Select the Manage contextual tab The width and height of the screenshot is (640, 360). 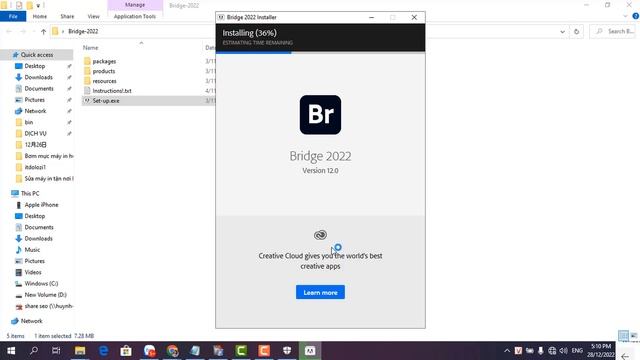(135, 5)
